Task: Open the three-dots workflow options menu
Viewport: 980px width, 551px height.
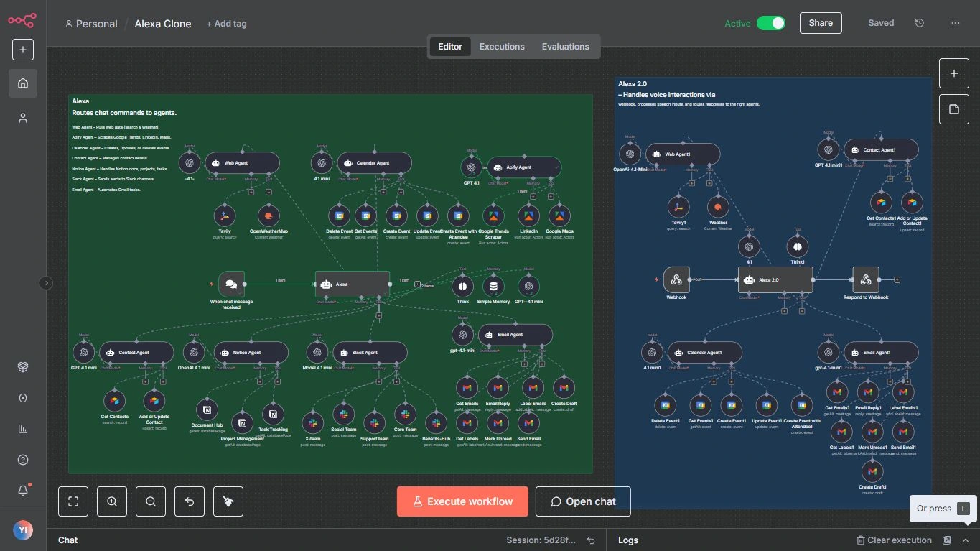Action: (x=955, y=23)
